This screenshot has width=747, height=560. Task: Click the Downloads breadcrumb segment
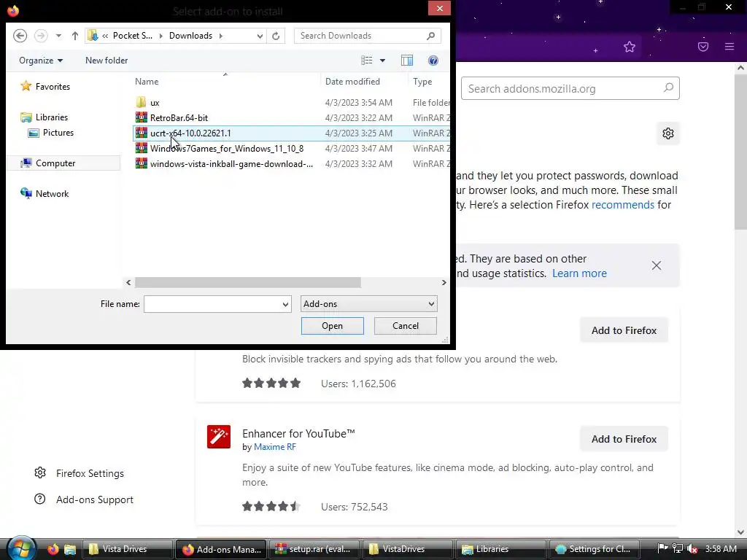[x=190, y=36]
